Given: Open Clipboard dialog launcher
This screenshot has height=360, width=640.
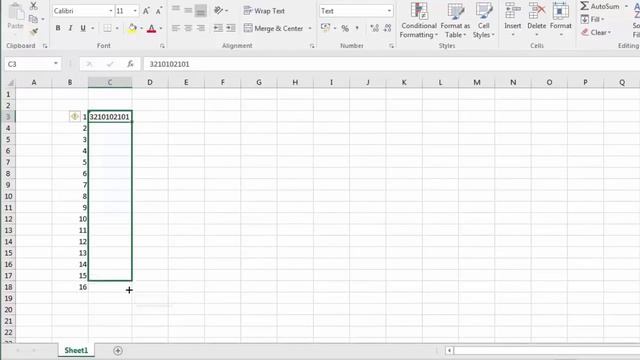Looking at the screenshot, I should (x=45, y=46).
